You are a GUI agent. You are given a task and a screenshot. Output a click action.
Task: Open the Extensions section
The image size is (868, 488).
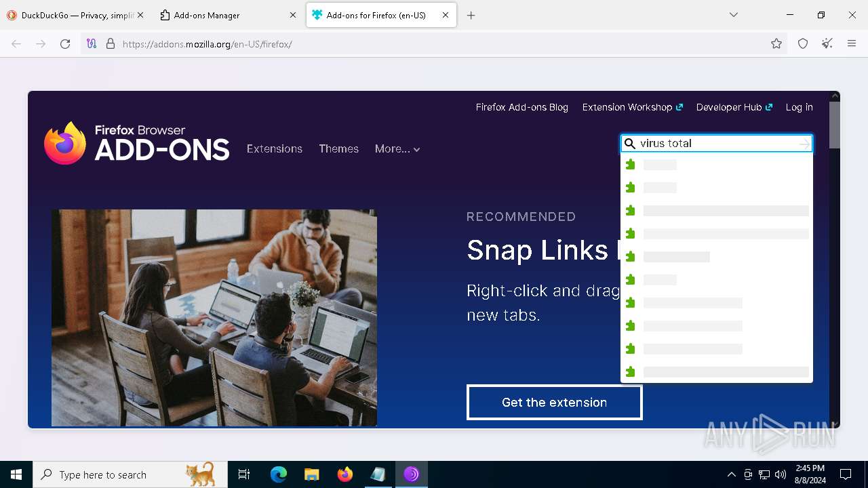click(x=275, y=148)
